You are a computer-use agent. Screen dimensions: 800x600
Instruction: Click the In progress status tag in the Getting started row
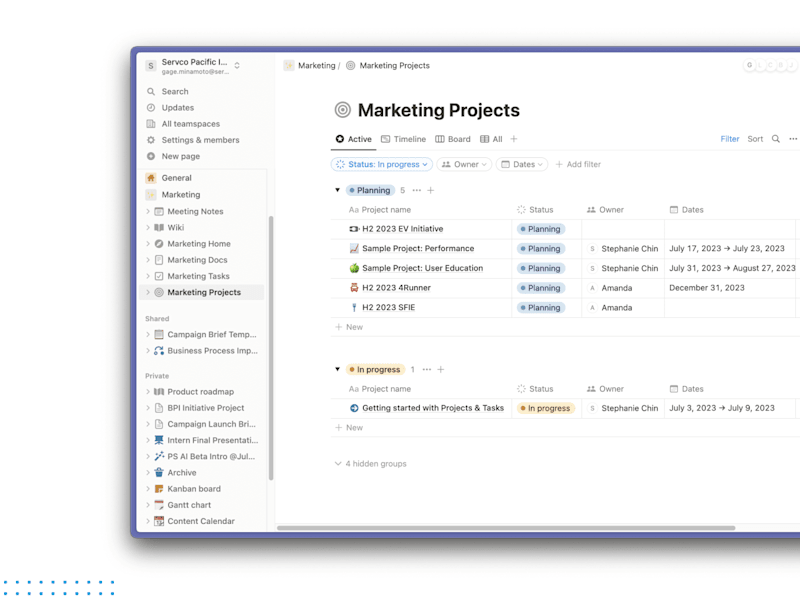(545, 408)
